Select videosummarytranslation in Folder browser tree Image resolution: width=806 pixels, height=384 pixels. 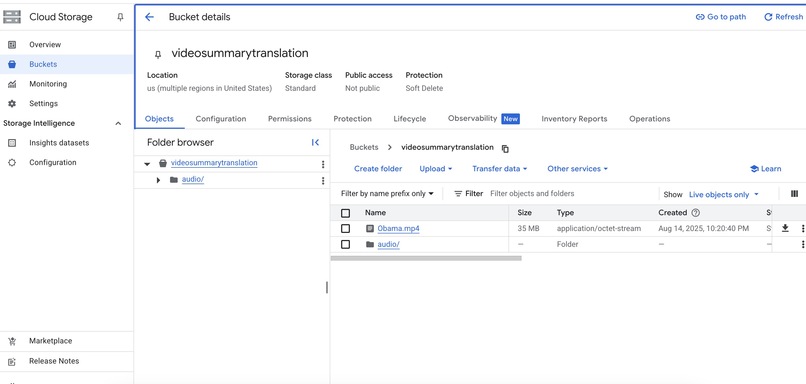214,163
